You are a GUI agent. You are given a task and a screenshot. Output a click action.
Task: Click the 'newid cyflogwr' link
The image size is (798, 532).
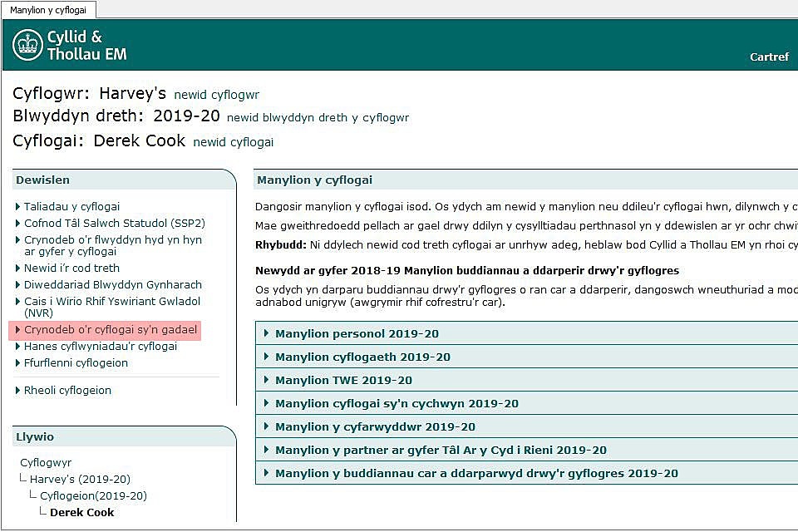pos(216,95)
